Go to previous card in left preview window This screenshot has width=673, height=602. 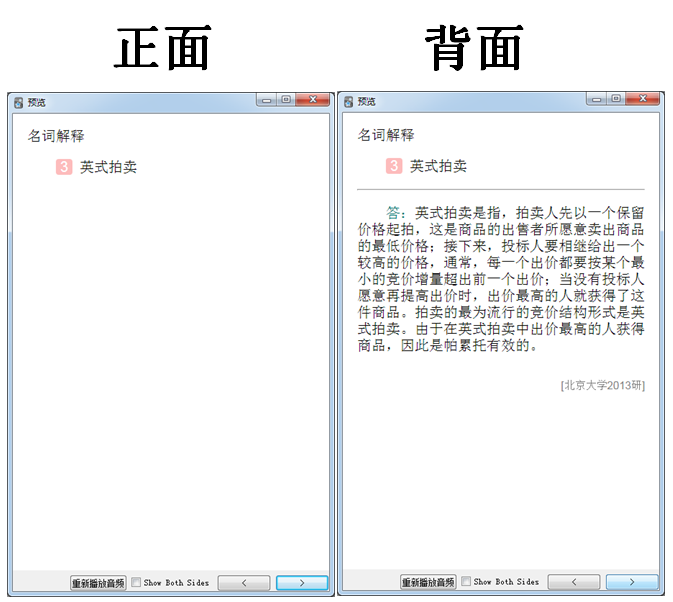(x=244, y=583)
